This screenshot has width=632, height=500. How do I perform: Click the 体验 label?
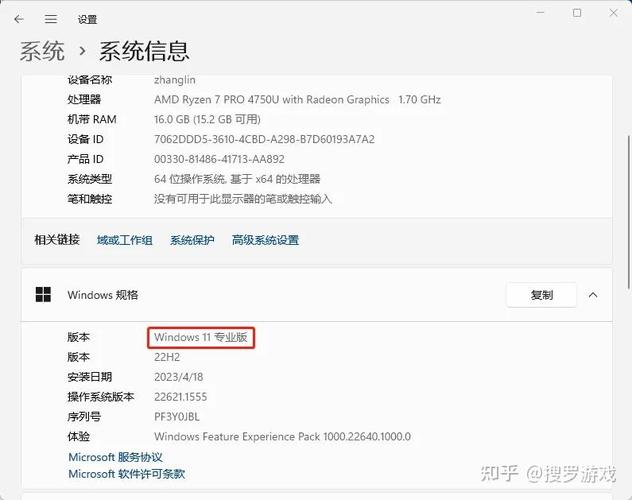pyautogui.click(x=79, y=437)
